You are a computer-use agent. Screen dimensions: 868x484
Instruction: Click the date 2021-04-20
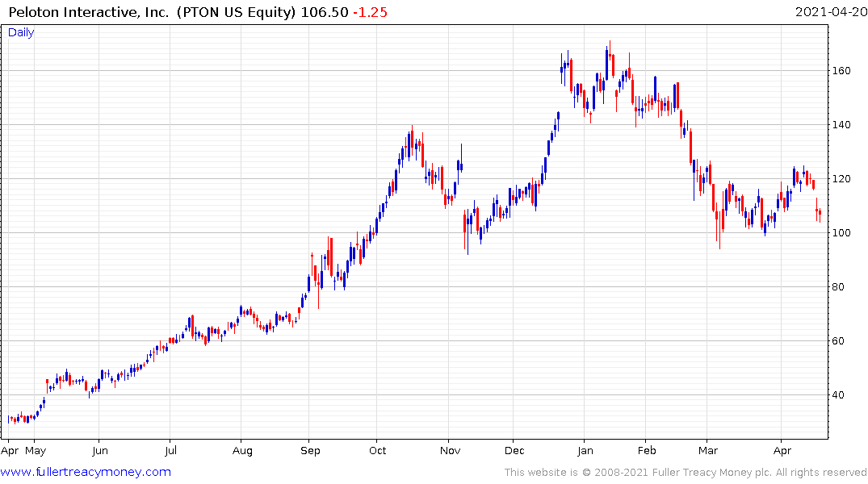coord(831,12)
